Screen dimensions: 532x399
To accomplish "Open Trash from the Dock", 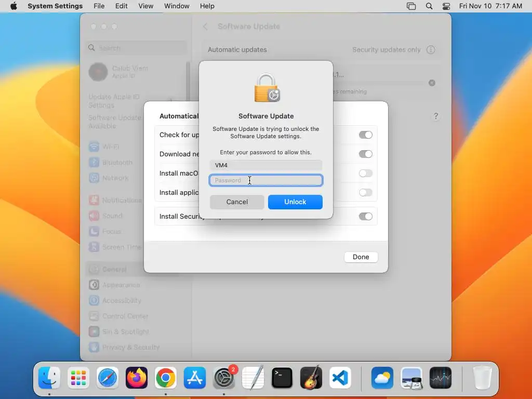I will (x=483, y=378).
